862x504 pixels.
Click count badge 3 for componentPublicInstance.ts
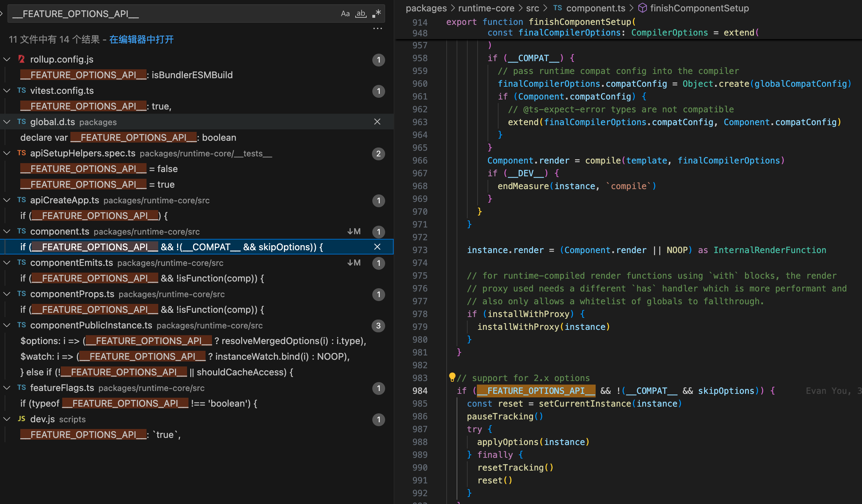point(378,326)
